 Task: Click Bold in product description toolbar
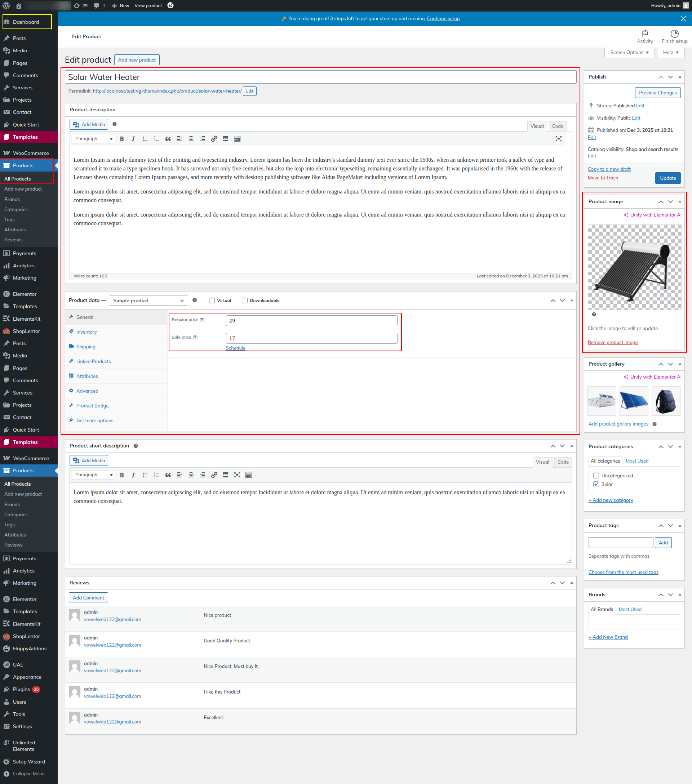pyautogui.click(x=121, y=139)
